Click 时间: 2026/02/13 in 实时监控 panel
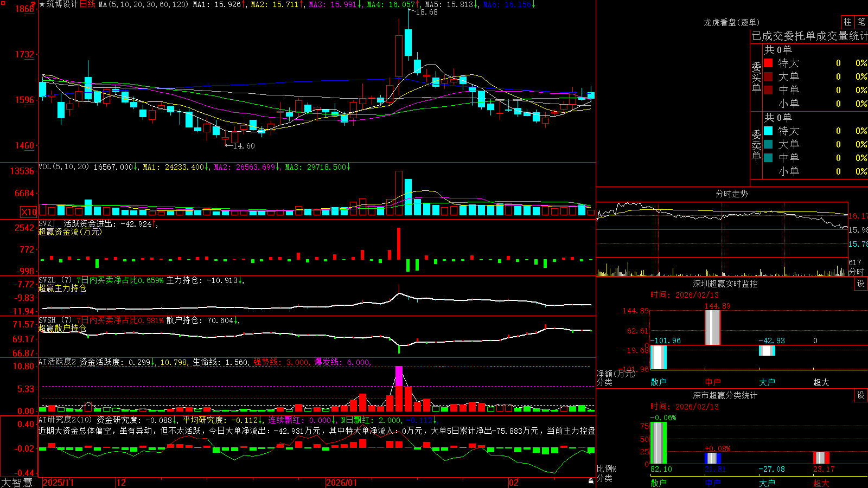This screenshot has height=488, width=868. 685,295
